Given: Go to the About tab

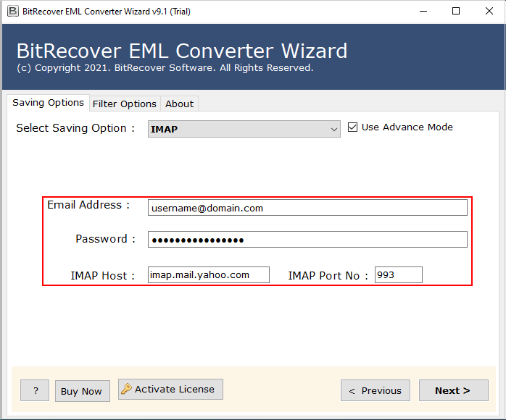Looking at the screenshot, I should 179,104.
